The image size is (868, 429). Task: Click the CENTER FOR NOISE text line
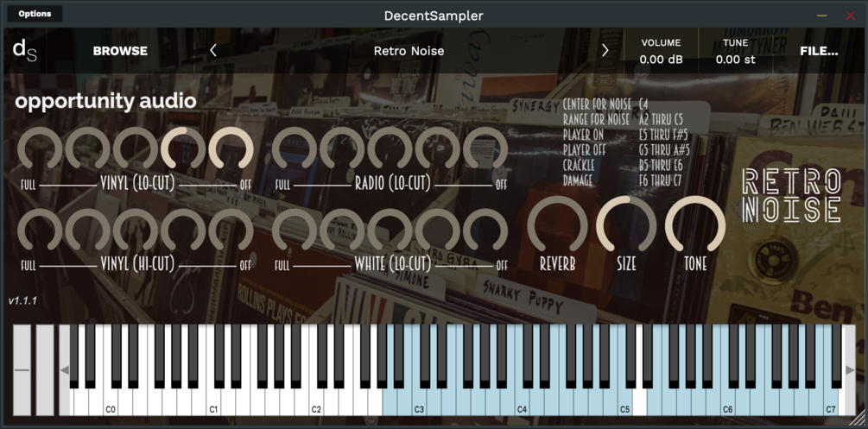[x=605, y=104]
